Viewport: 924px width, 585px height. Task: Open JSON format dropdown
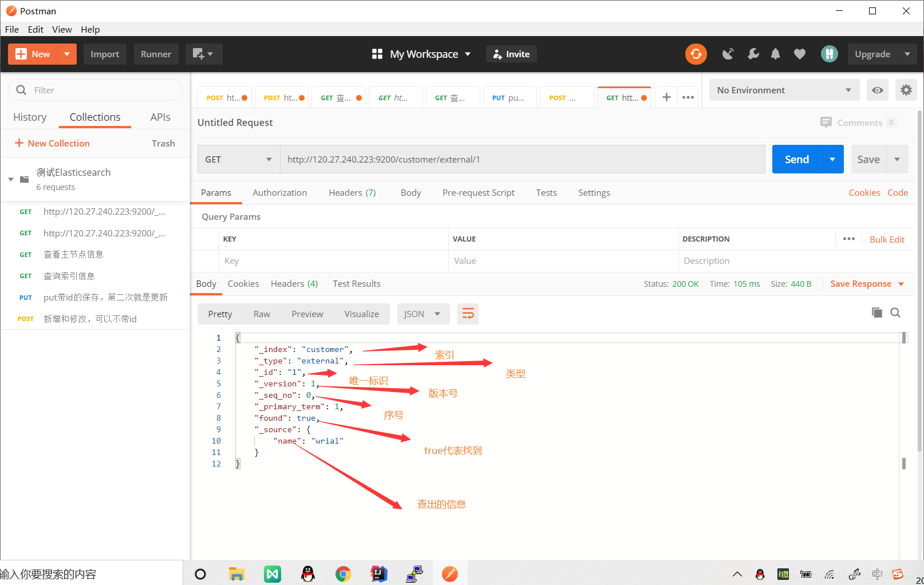click(423, 314)
